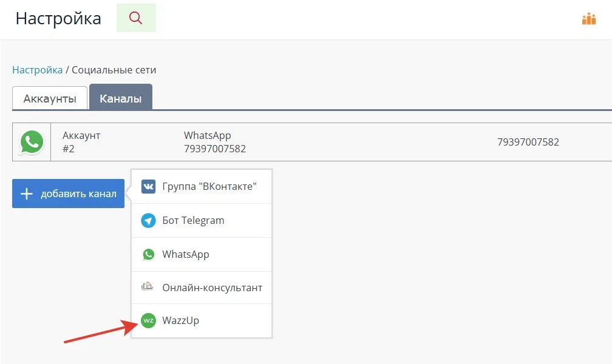Open the Настройка breadcrumb link
The height and width of the screenshot is (364, 612).
point(37,70)
